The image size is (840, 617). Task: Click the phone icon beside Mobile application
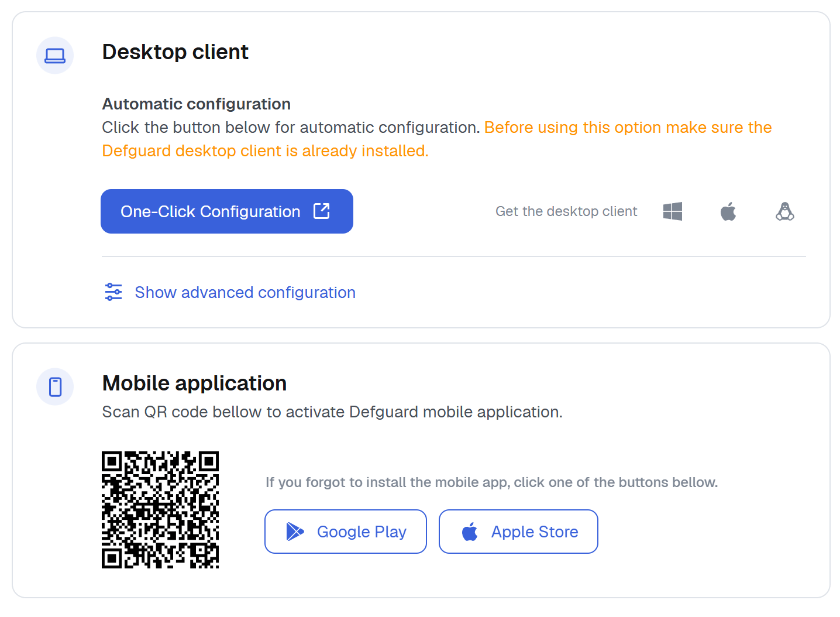pyautogui.click(x=55, y=387)
